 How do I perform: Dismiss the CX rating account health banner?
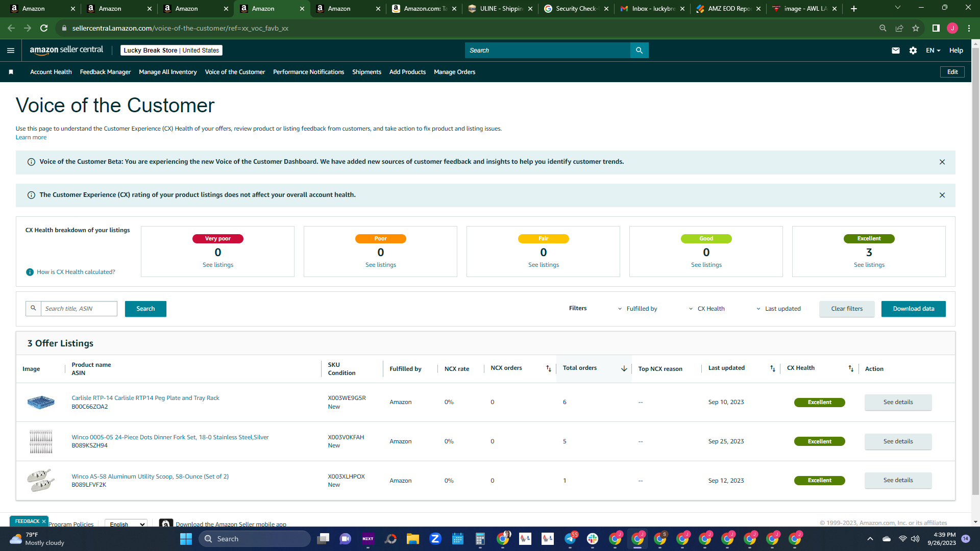click(x=942, y=195)
